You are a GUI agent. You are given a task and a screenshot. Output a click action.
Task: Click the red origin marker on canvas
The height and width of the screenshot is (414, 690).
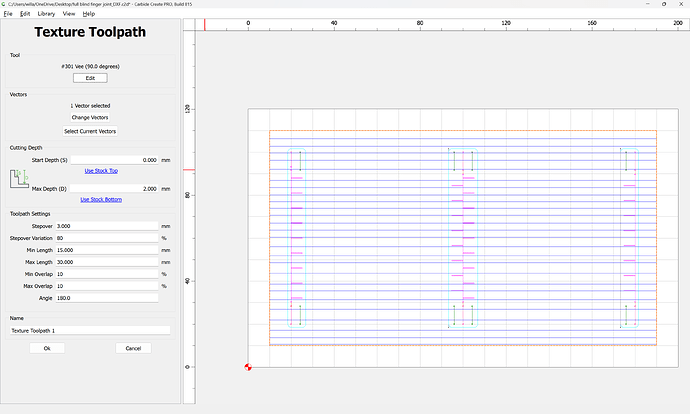[x=248, y=367]
